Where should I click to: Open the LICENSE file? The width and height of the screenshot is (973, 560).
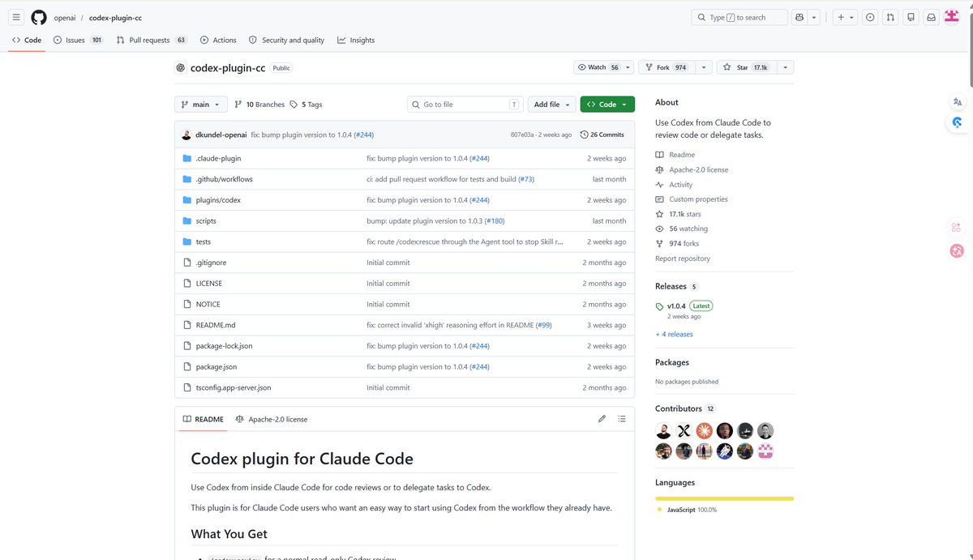tap(209, 284)
